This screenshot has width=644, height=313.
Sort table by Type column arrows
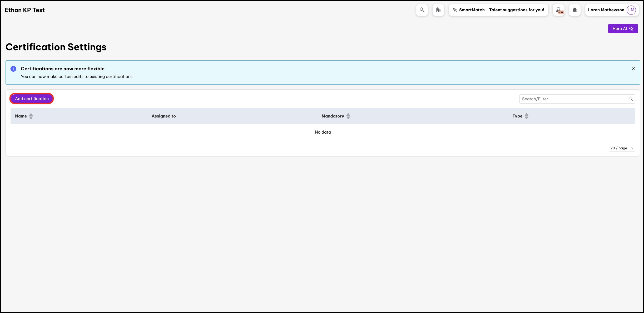click(x=526, y=116)
